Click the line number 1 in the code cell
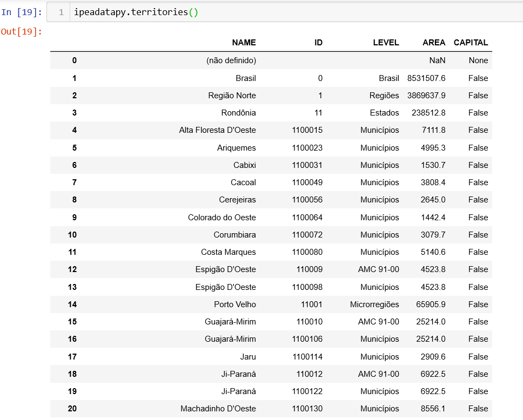The image size is (523, 420). tap(61, 12)
